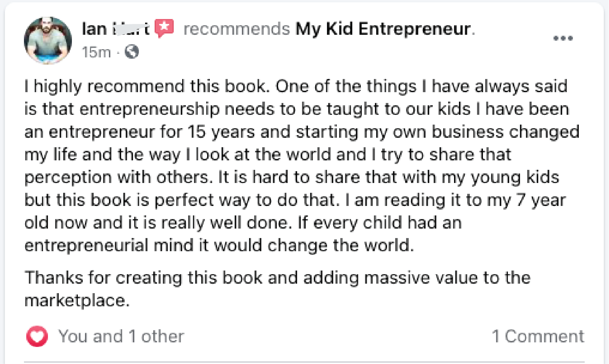Click the line starting "Thanks for creating this book"

(x=277, y=277)
